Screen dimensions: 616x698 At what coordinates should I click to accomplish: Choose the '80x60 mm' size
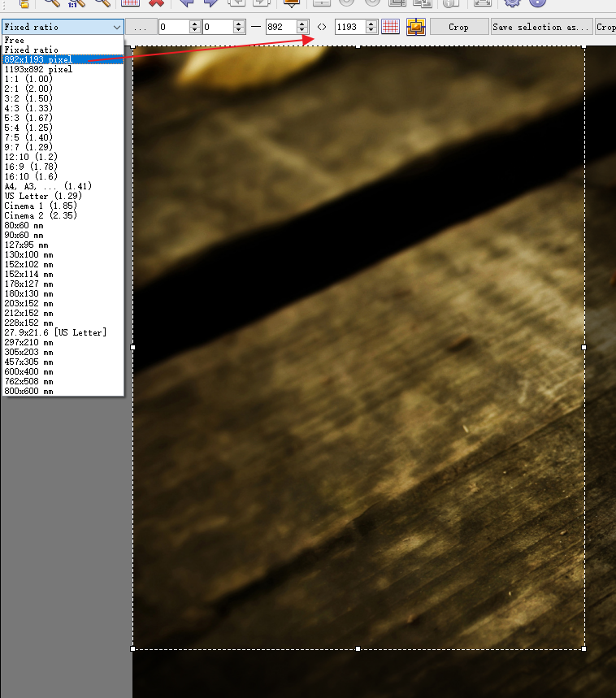click(63, 226)
